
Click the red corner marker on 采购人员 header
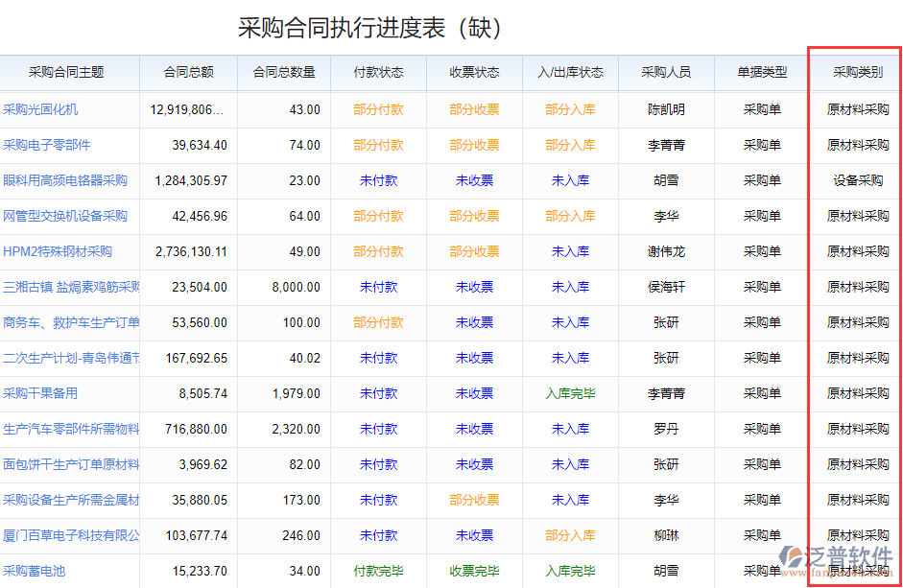click(711, 61)
